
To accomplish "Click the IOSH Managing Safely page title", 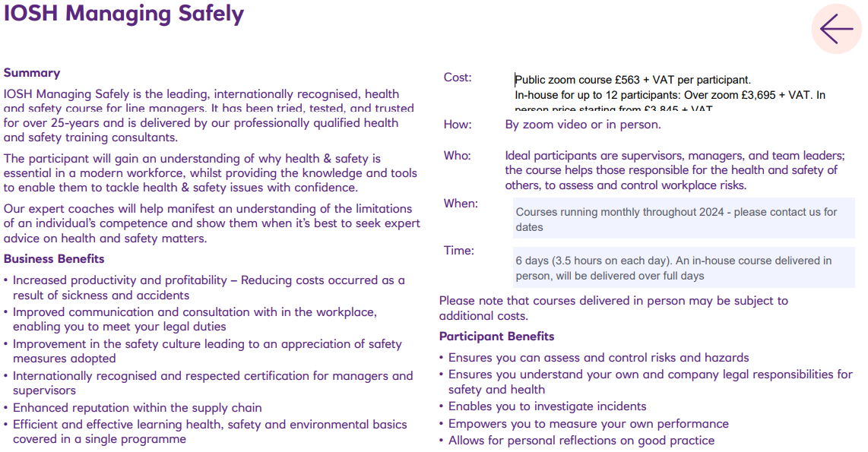I will pyautogui.click(x=125, y=14).
